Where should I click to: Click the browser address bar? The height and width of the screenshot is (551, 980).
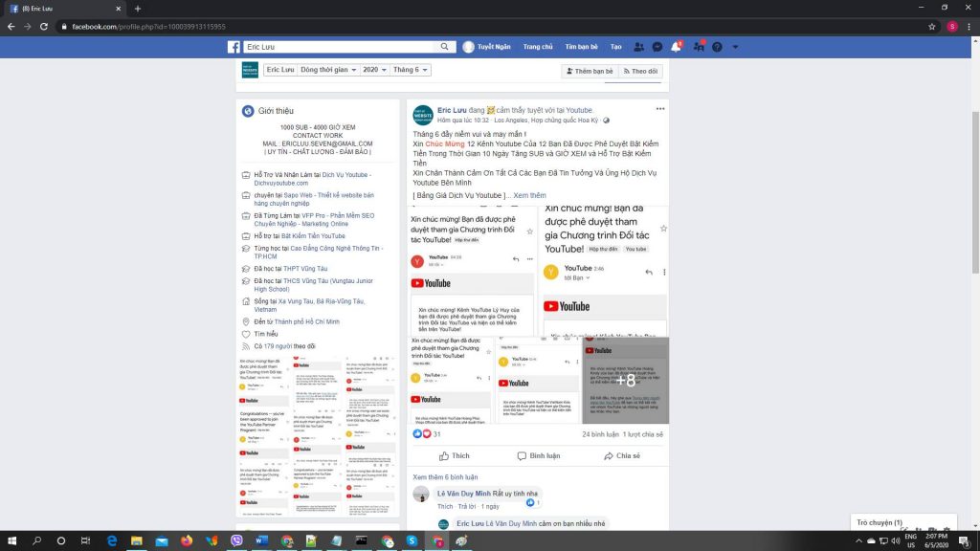pyautogui.click(x=487, y=26)
